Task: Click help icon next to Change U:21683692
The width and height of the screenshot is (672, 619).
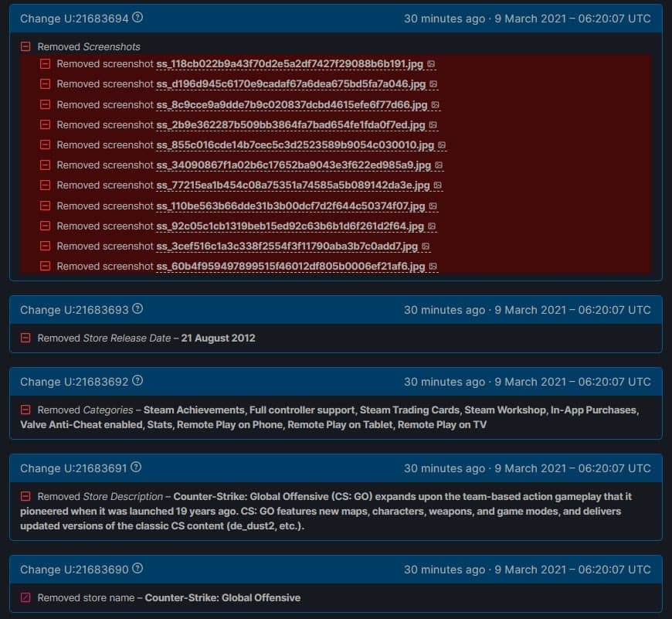Action: coord(137,381)
